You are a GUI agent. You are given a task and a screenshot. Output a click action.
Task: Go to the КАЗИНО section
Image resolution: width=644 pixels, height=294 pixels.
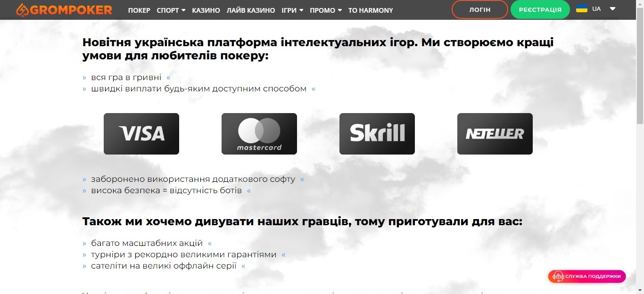[206, 10]
